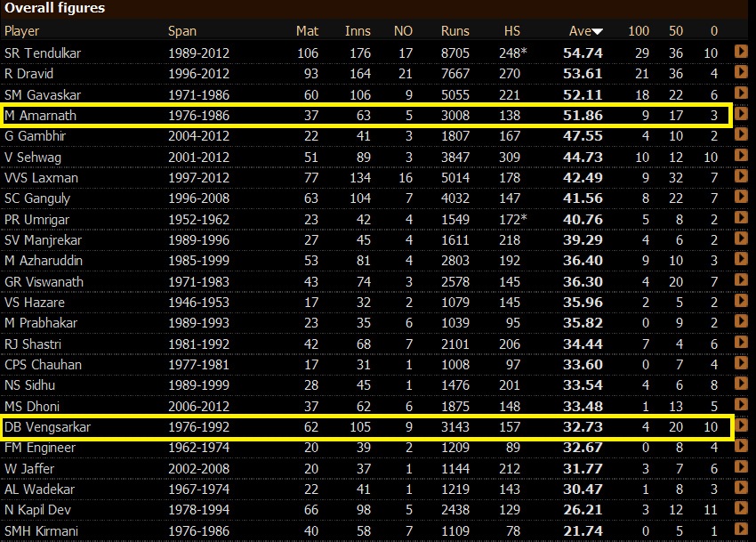Open the arrow icon for GR Viswanath row
The height and width of the screenshot is (542, 756).
coord(741,279)
